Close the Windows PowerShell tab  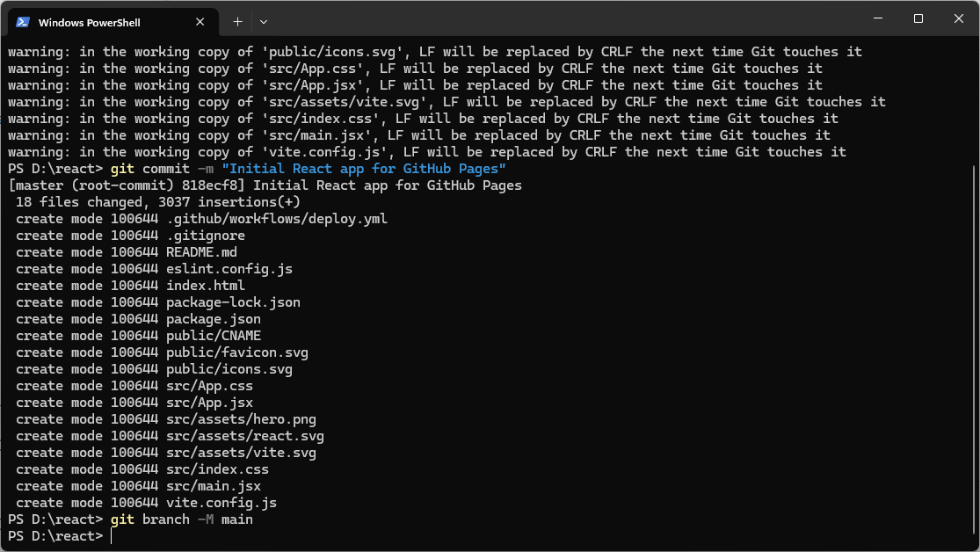[200, 22]
